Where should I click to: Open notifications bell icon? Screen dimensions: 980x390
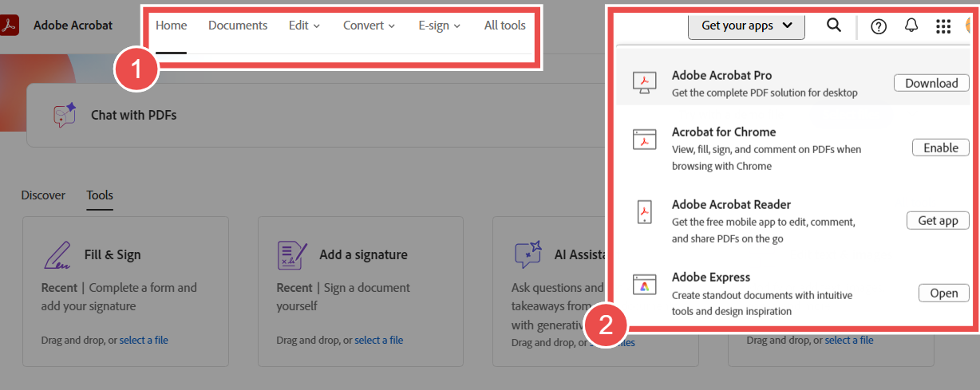click(x=911, y=26)
